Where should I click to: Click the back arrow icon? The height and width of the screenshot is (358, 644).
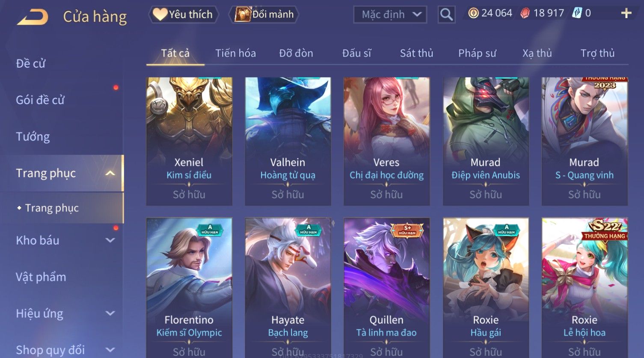tap(33, 17)
